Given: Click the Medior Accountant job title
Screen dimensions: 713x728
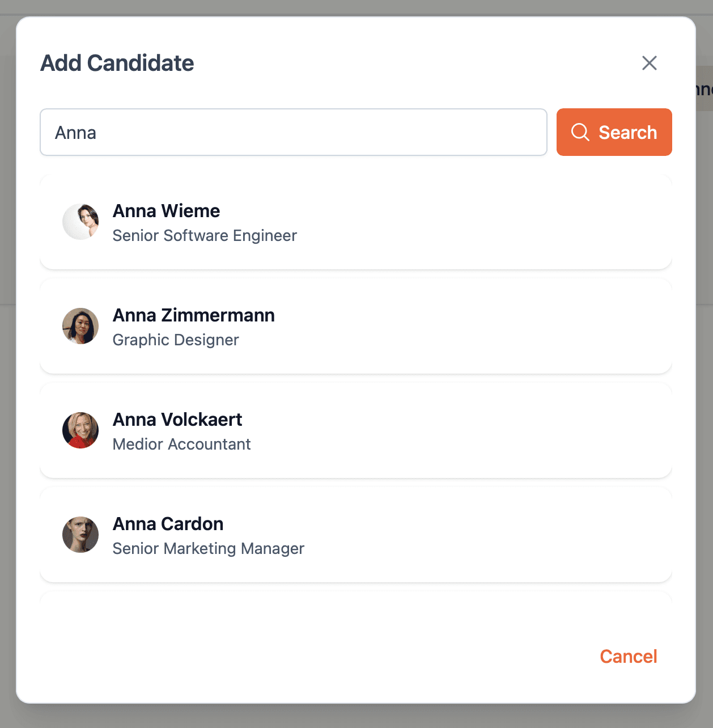Looking at the screenshot, I should pos(181,444).
